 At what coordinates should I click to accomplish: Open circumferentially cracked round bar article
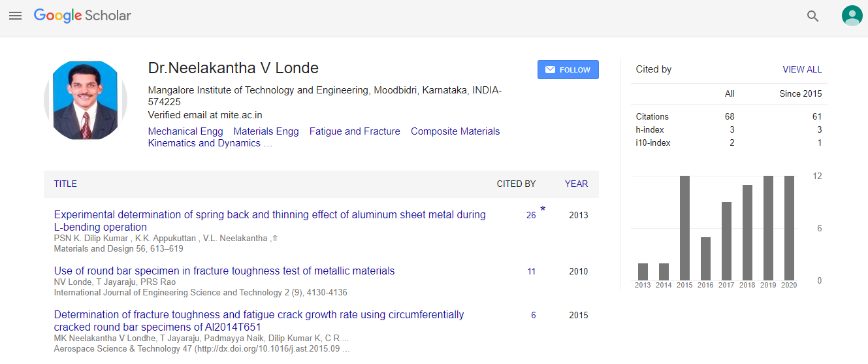[x=259, y=321]
